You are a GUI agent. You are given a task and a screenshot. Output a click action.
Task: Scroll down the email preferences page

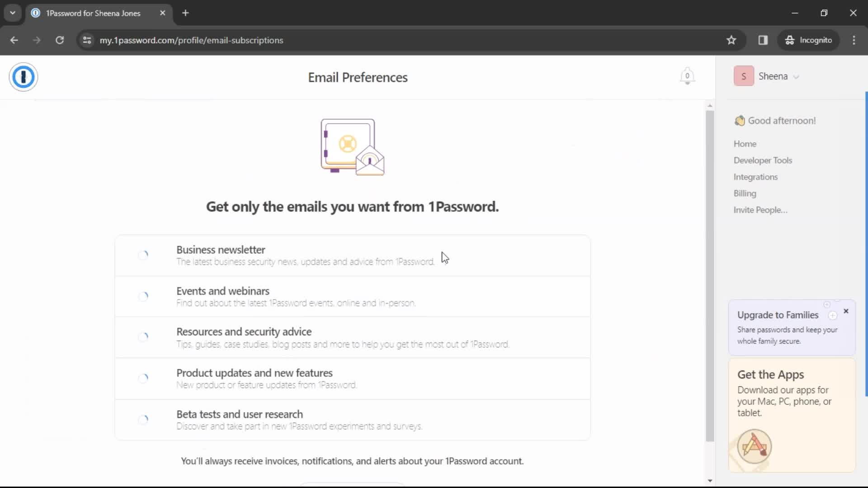[x=711, y=480]
